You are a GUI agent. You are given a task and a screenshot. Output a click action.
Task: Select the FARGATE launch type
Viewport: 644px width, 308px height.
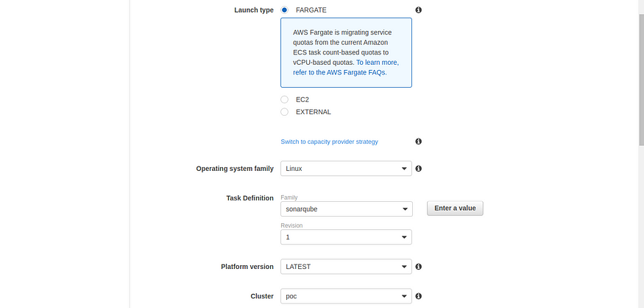point(284,10)
